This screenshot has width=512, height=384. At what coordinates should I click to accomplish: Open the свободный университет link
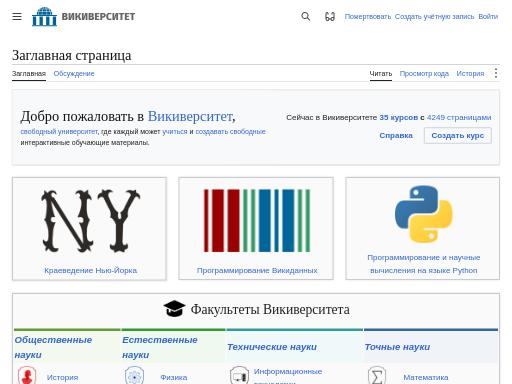(x=59, y=131)
